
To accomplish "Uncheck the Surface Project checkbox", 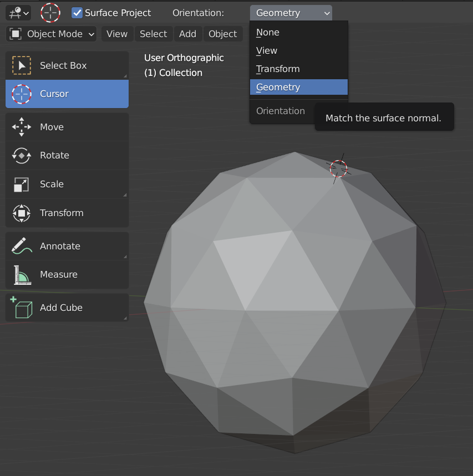I will pyautogui.click(x=77, y=13).
